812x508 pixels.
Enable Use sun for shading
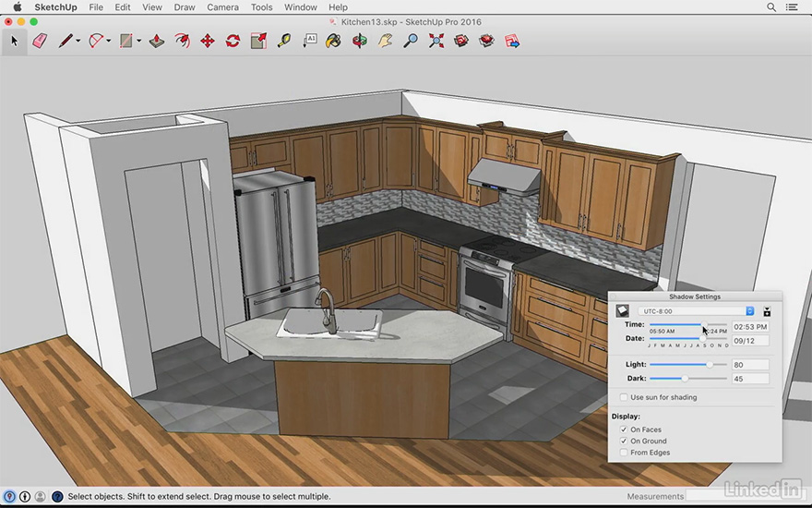[x=624, y=397]
